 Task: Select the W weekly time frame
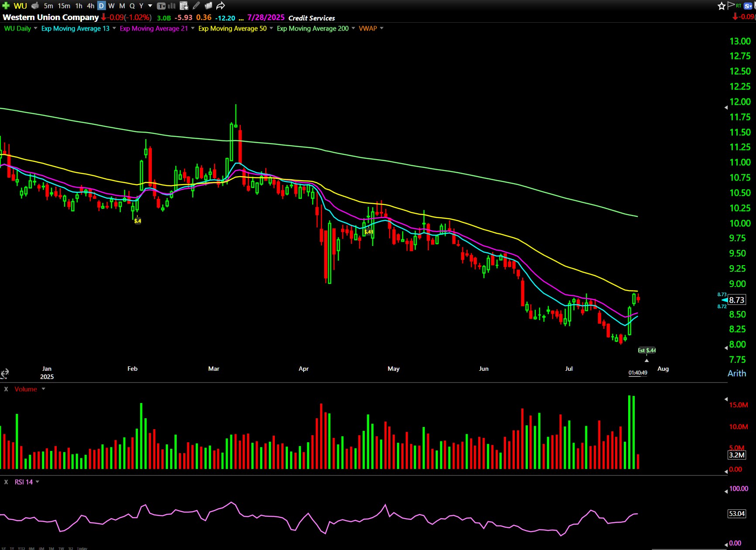click(111, 6)
